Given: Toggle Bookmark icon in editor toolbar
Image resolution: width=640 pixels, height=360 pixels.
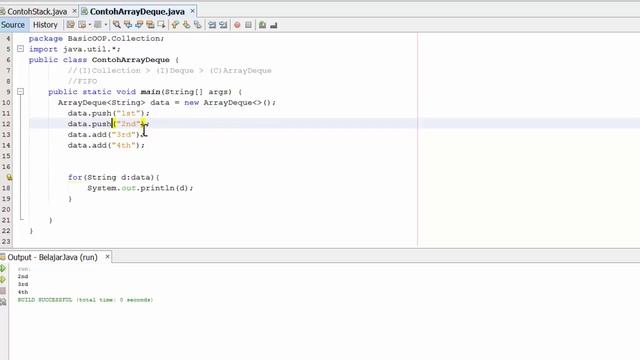Looking at the screenshot, I should (198, 25).
